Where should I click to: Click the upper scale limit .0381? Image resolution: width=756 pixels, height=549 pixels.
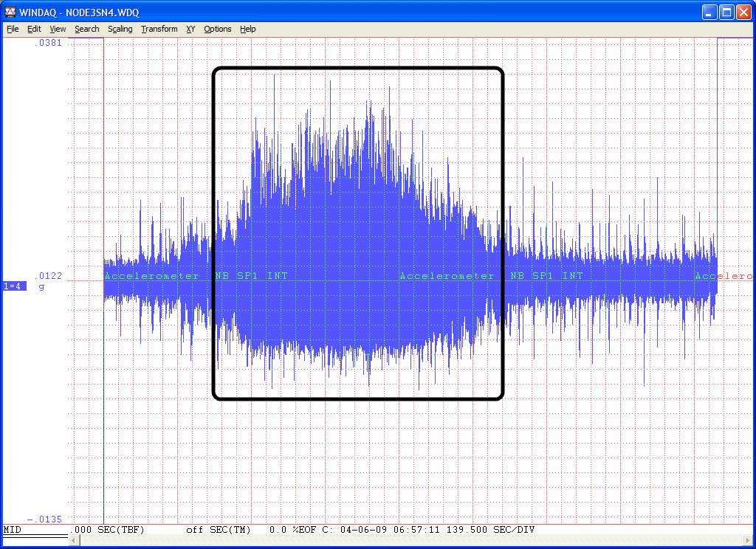point(48,43)
